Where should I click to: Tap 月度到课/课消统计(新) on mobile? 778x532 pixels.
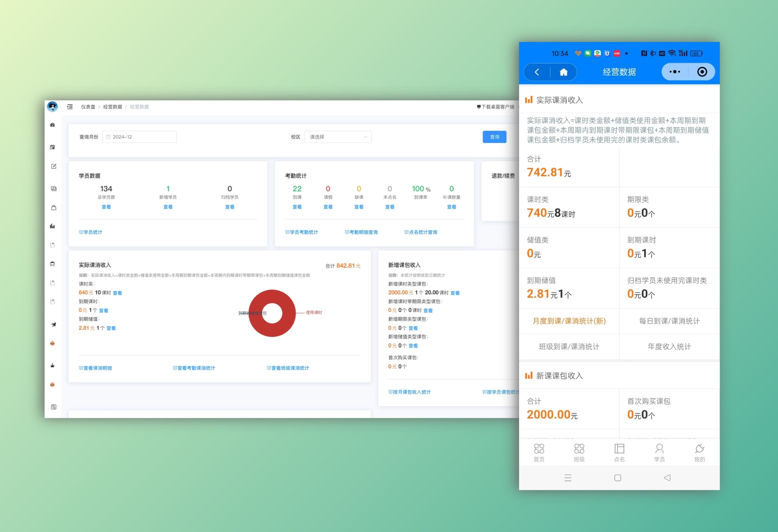pyautogui.click(x=569, y=321)
